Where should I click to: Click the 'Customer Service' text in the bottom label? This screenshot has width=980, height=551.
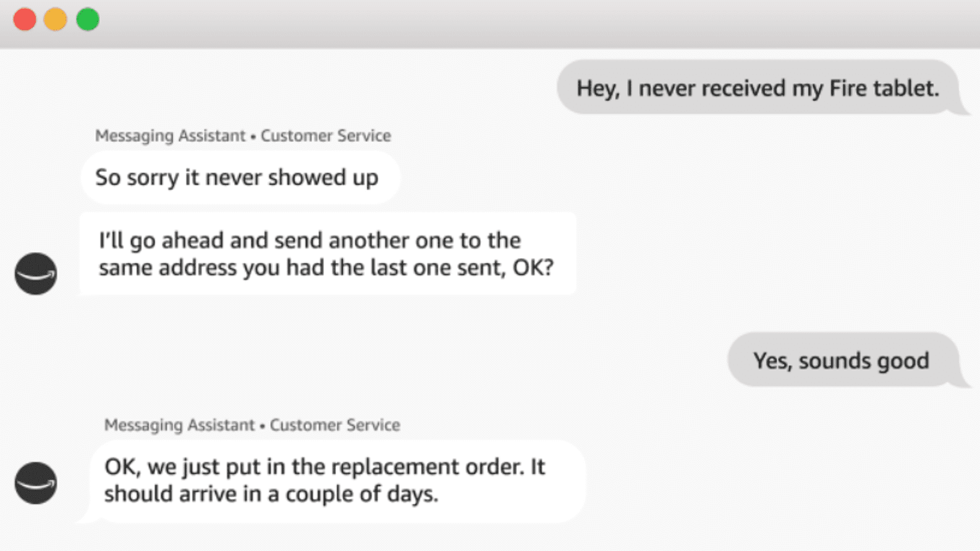coord(336,425)
